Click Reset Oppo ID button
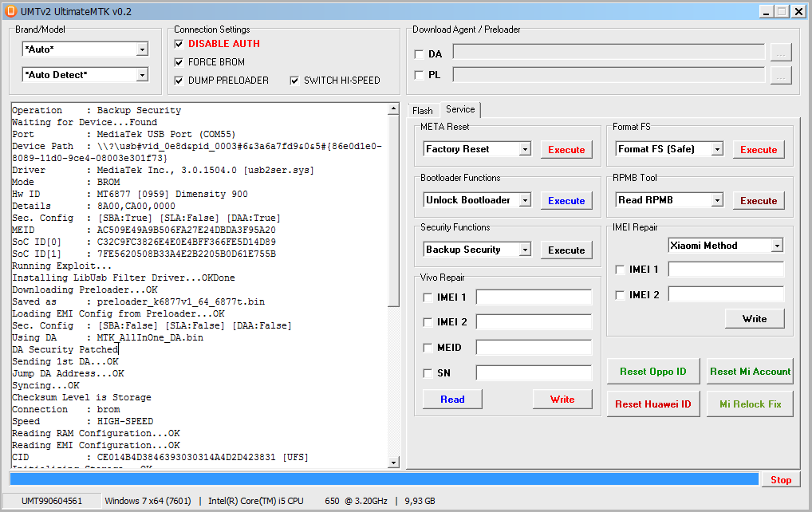Viewport: 812px width, 512px height. coord(653,371)
